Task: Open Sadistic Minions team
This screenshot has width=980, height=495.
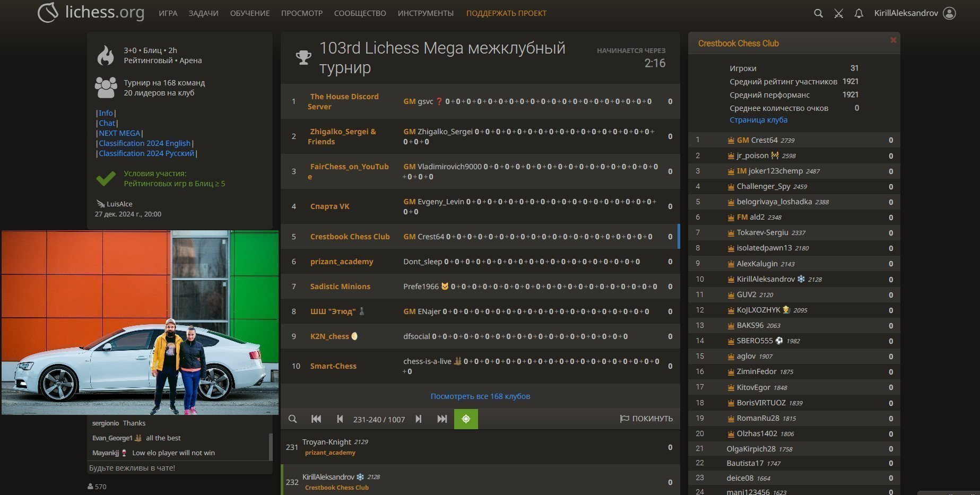Action: click(340, 286)
